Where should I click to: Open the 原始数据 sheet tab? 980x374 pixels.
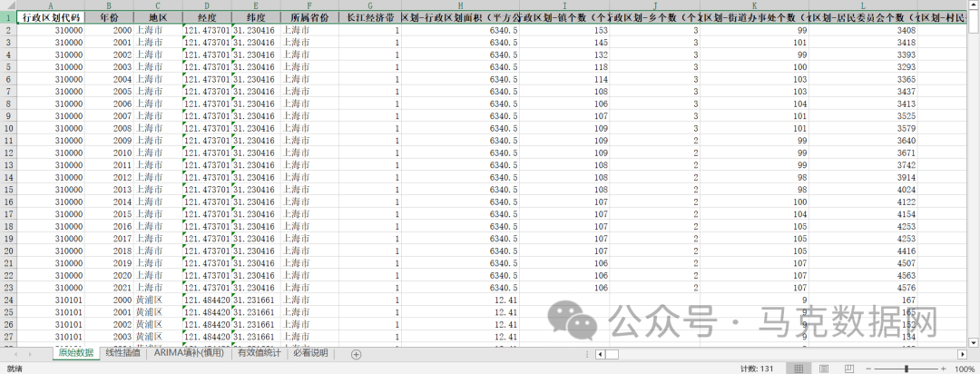75,353
